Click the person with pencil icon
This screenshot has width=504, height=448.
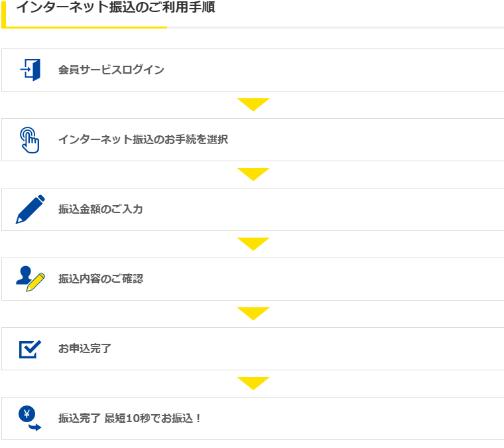[x=31, y=279]
